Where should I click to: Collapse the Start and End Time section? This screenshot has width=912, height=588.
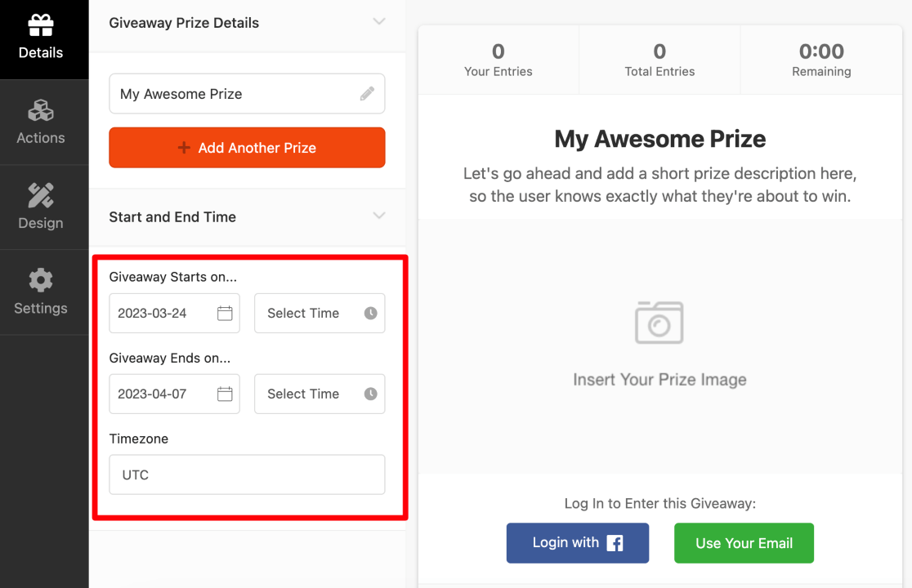[x=378, y=216]
